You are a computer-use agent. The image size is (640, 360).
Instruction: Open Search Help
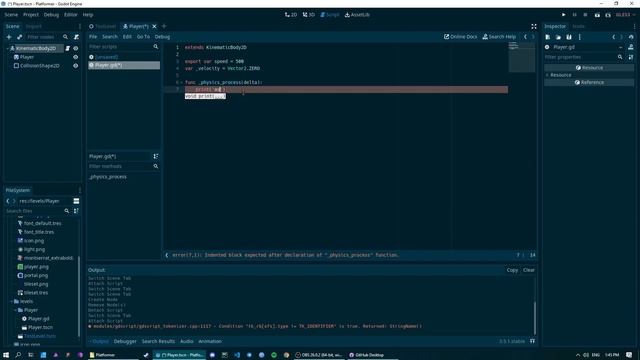coord(499,37)
